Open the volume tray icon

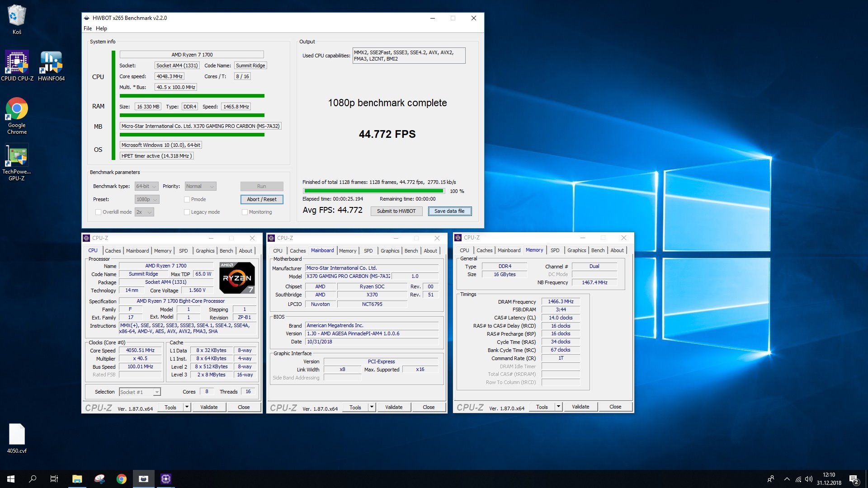pyautogui.click(x=809, y=479)
